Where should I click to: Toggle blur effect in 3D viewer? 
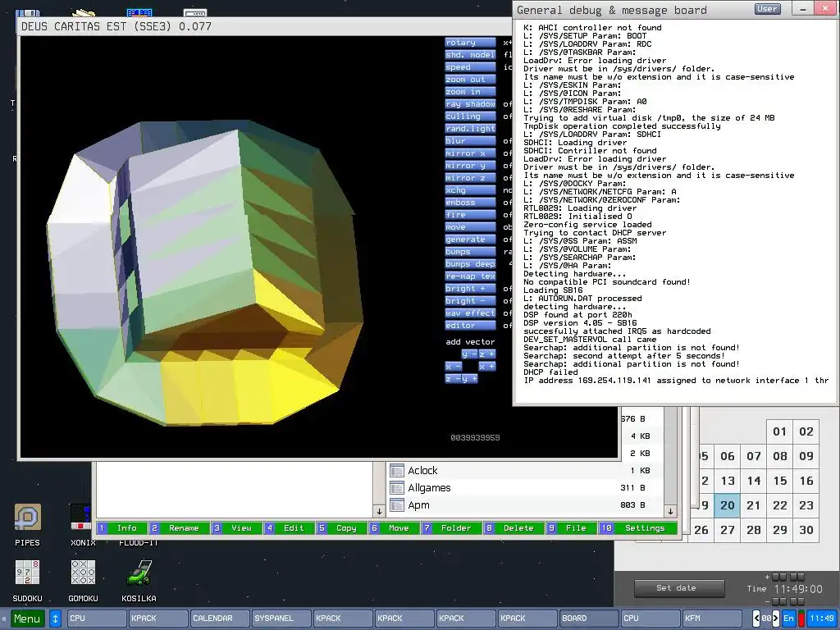[470, 141]
